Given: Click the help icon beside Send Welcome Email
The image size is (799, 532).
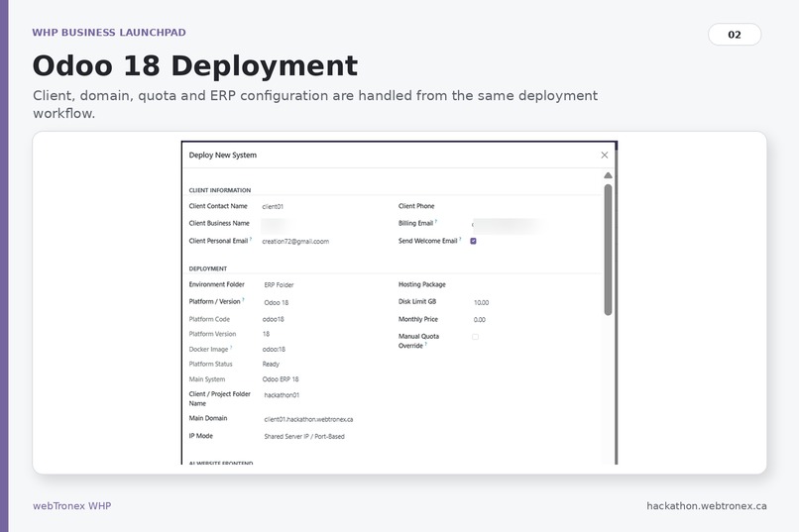Looking at the screenshot, I should coord(460,239).
